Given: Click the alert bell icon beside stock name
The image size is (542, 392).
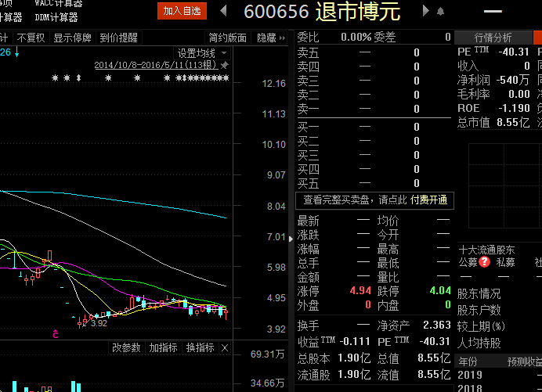Looking at the screenshot, I should [x=439, y=11].
